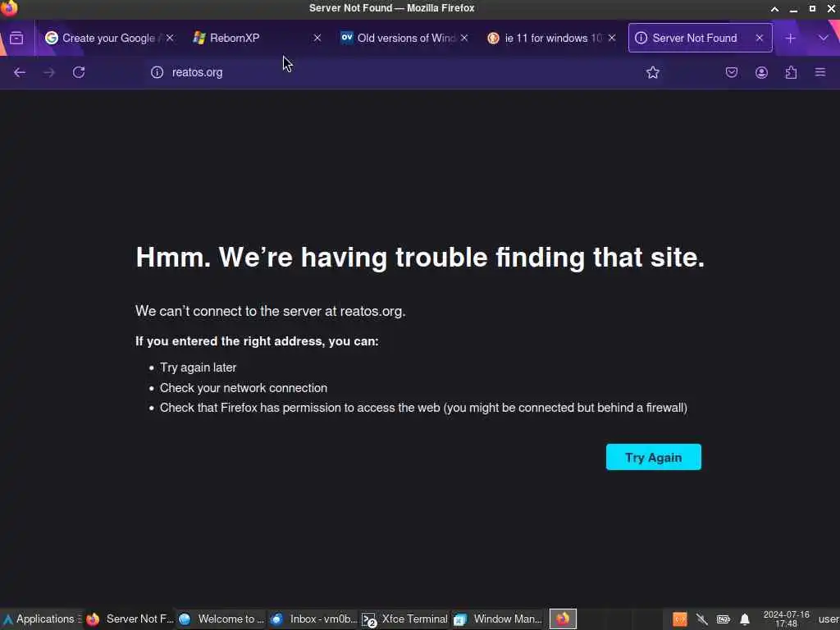Bookmark this page with the star icon
The width and height of the screenshot is (840, 630).
click(x=652, y=72)
